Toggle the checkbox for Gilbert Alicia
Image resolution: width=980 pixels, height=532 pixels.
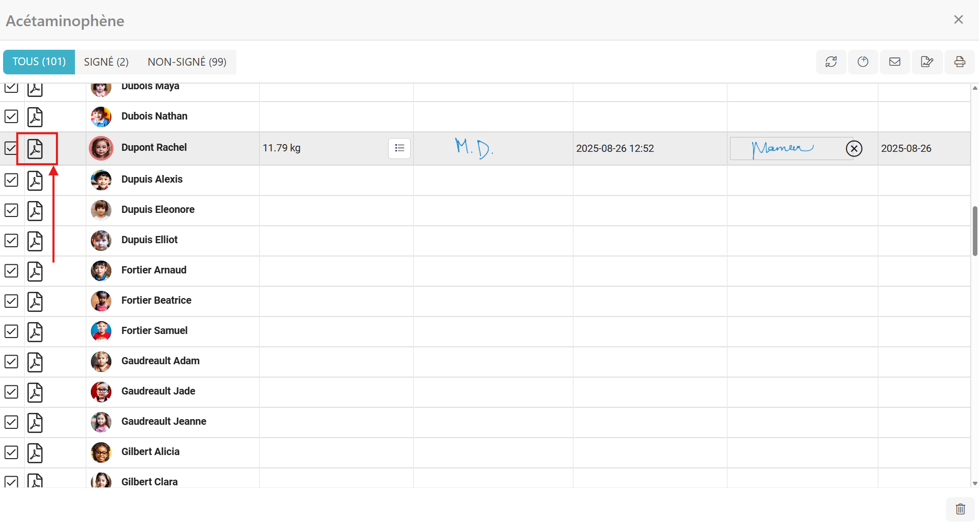(x=11, y=452)
